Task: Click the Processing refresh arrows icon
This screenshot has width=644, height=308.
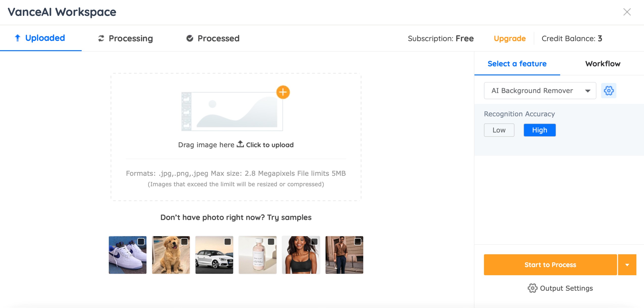Action: click(101, 38)
